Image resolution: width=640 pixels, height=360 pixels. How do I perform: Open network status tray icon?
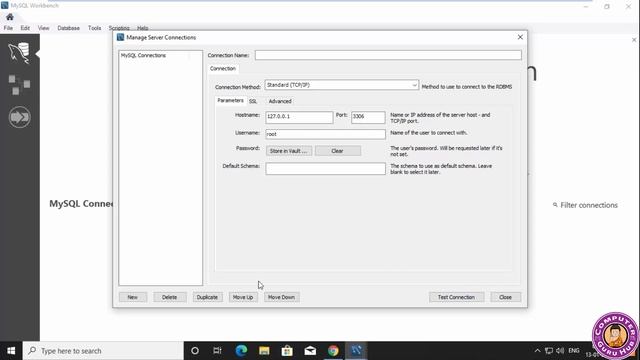pyautogui.click(x=549, y=351)
